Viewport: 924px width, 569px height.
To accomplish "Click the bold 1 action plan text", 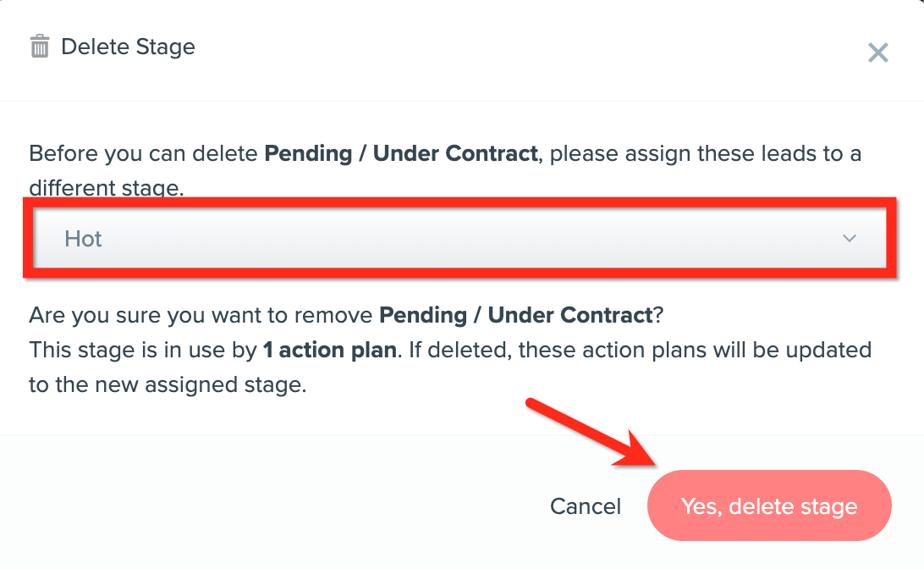I will click(329, 350).
